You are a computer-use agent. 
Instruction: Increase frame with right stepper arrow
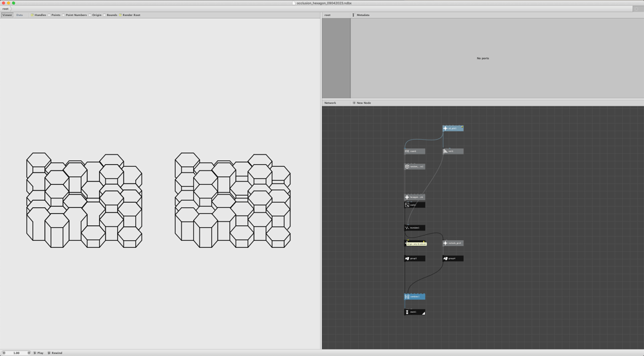tap(29, 353)
